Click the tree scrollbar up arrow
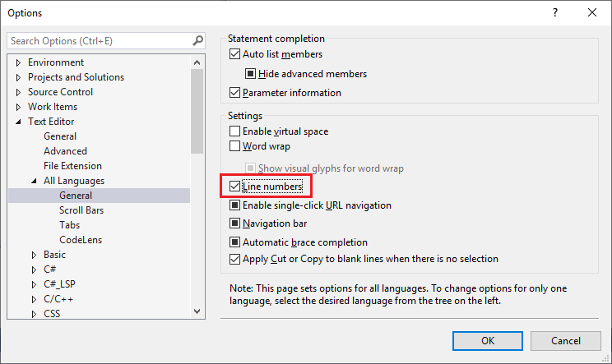Screen dimensions: 612x364 tap(197, 62)
